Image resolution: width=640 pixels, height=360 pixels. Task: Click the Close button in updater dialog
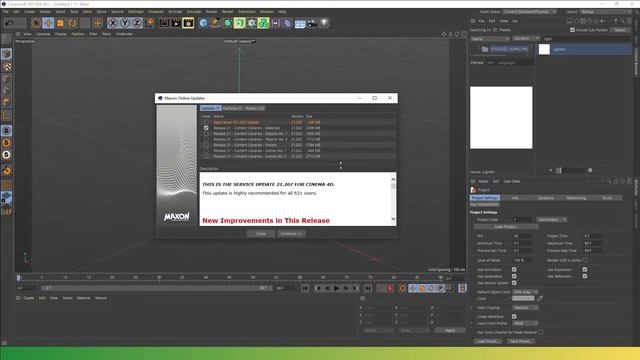pyautogui.click(x=261, y=234)
